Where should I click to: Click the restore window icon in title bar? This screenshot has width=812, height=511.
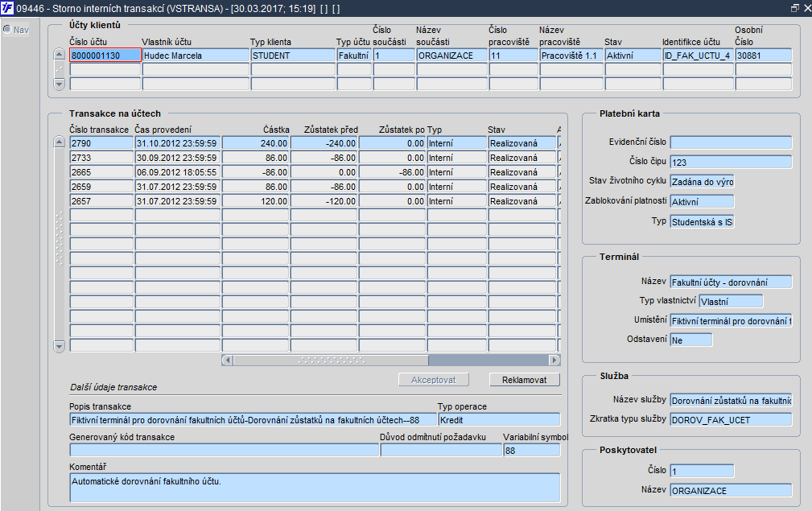coord(794,8)
